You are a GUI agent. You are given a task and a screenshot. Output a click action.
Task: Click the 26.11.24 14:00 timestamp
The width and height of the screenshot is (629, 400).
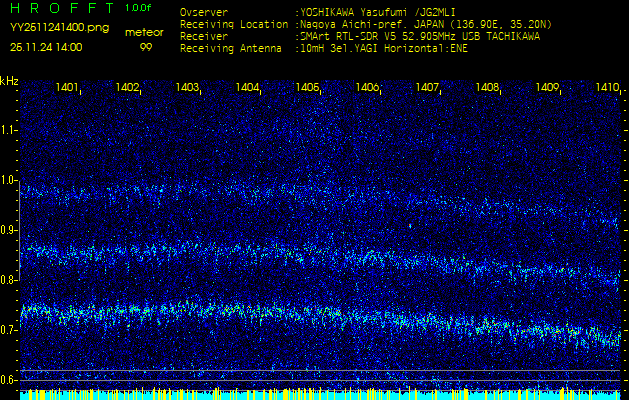point(46,46)
